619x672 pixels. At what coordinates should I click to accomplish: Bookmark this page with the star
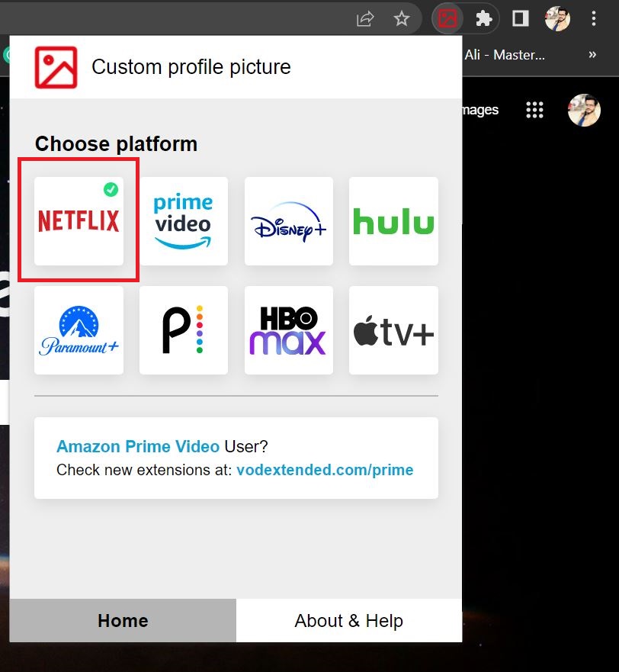(x=402, y=18)
